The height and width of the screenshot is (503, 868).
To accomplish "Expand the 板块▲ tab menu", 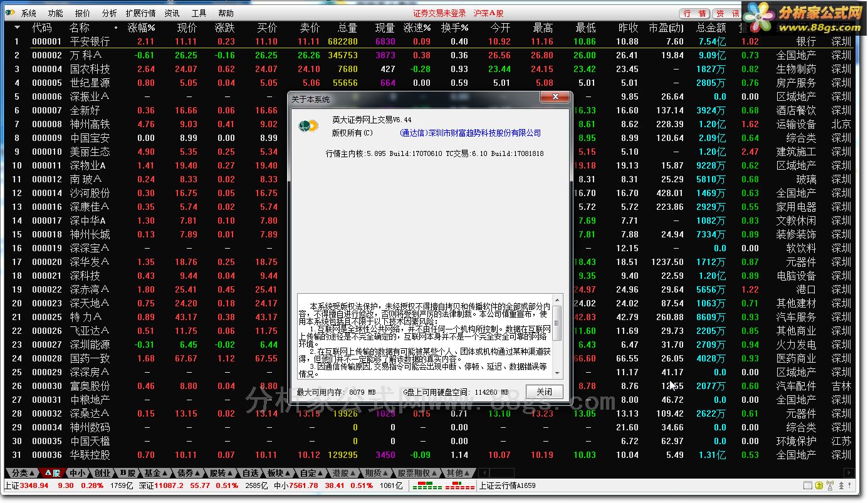I will [280, 473].
